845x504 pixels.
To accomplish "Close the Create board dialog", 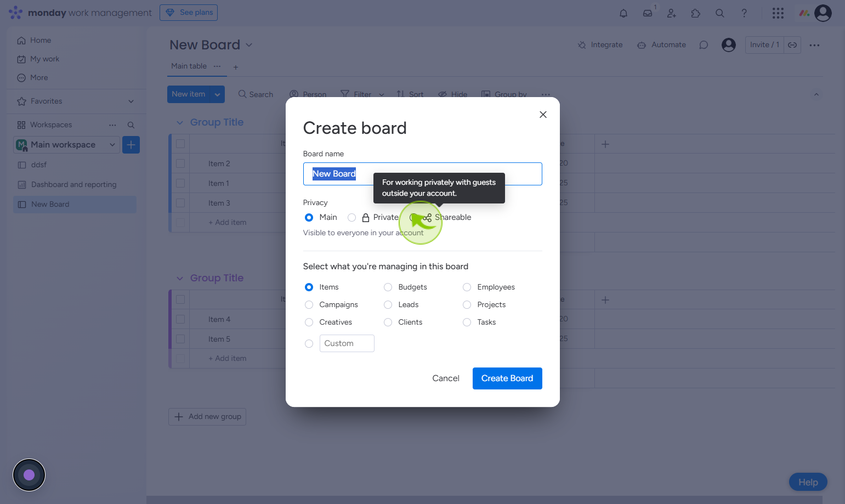I will click(543, 115).
